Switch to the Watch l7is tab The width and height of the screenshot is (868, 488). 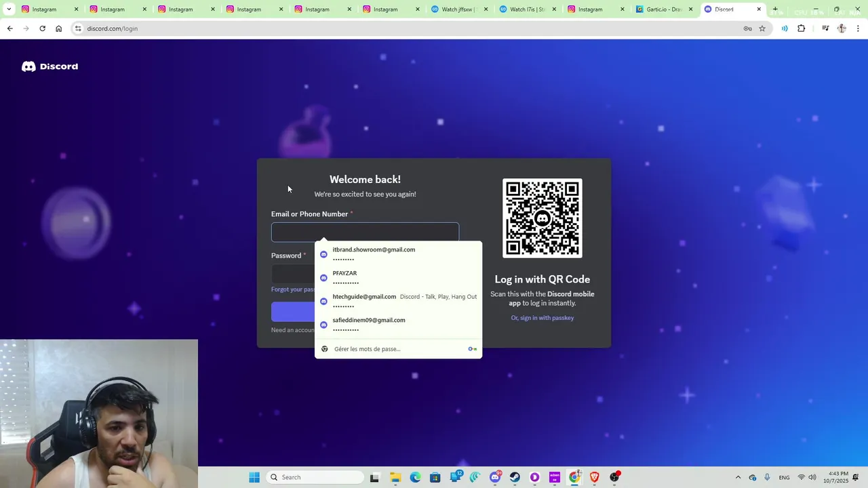[527, 9]
